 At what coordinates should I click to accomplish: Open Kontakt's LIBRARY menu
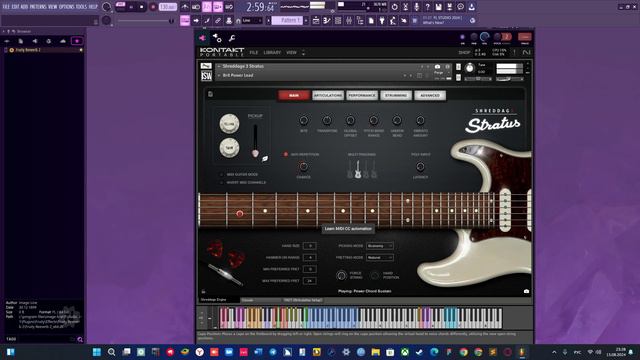[272, 53]
